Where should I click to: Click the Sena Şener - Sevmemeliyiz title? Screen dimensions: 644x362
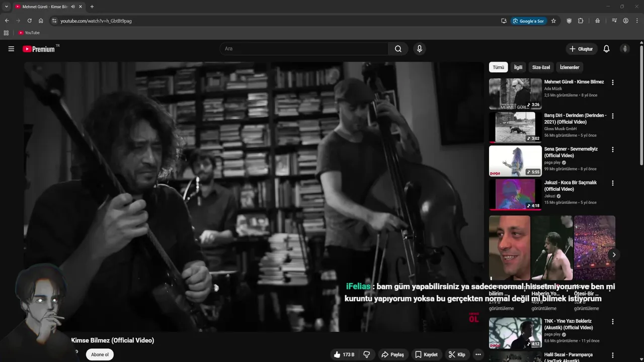pos(571,152)
